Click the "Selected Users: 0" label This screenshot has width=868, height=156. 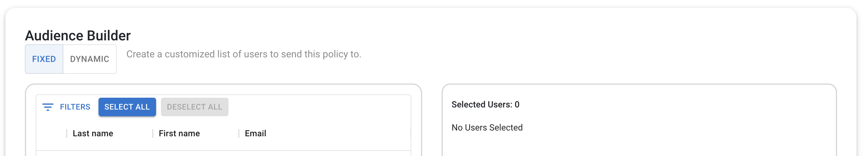click(x=485, y=105)
